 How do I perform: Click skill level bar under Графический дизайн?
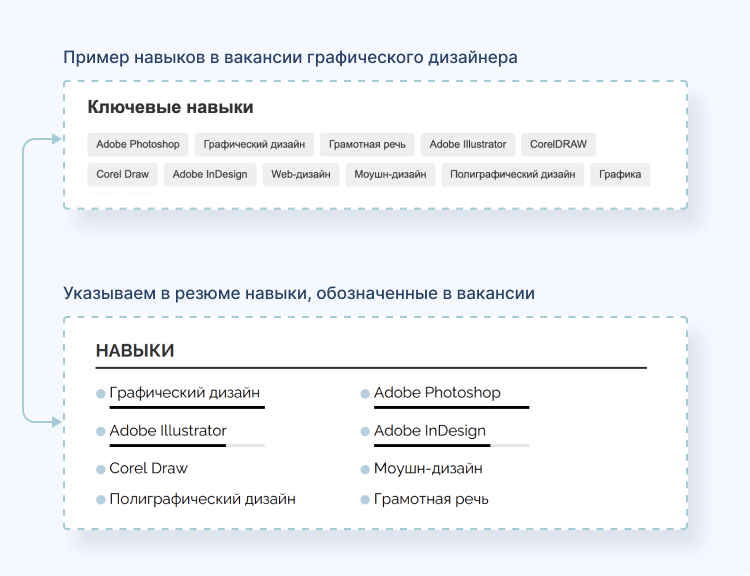[x=187, y=408]
